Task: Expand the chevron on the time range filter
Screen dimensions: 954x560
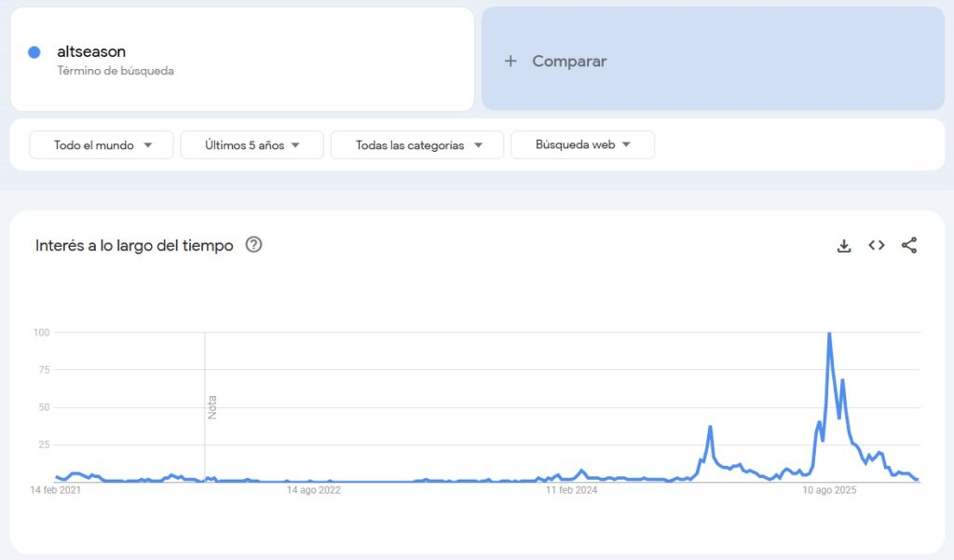Action: click(295, 144)
